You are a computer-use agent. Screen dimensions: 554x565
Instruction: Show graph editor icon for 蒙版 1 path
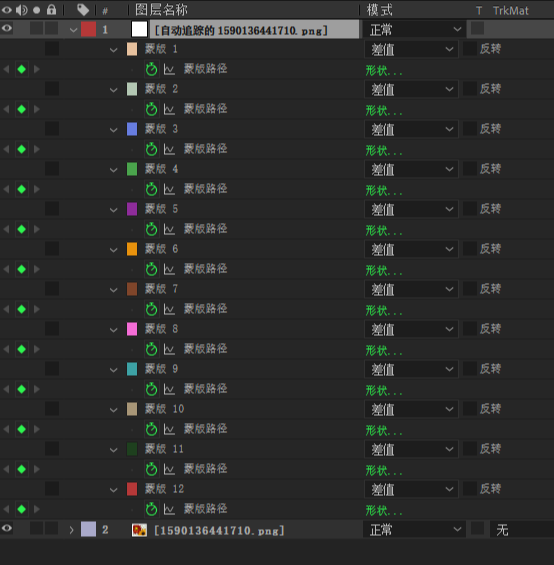pos(169,69)
